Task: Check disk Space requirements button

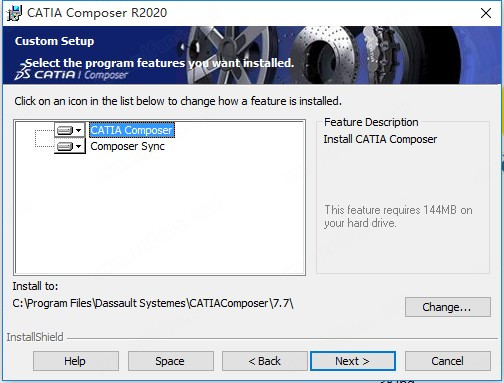Action: tap(171, 361)
